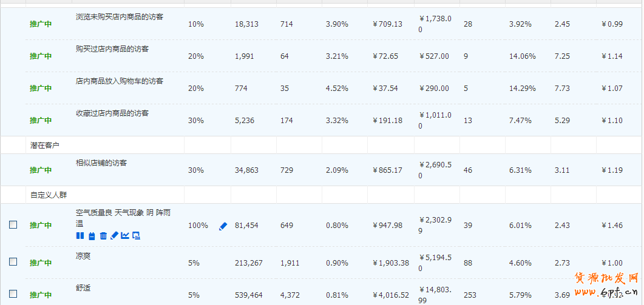Viewport: 644px width, 305px height.
Task: Open the 舒适 audience name
Action: click(x=83, y=288)
